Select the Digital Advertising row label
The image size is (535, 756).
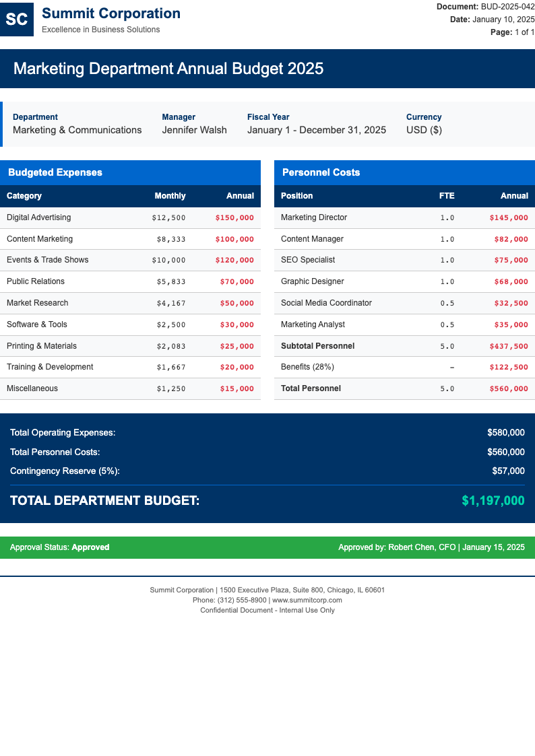(38, 217)
